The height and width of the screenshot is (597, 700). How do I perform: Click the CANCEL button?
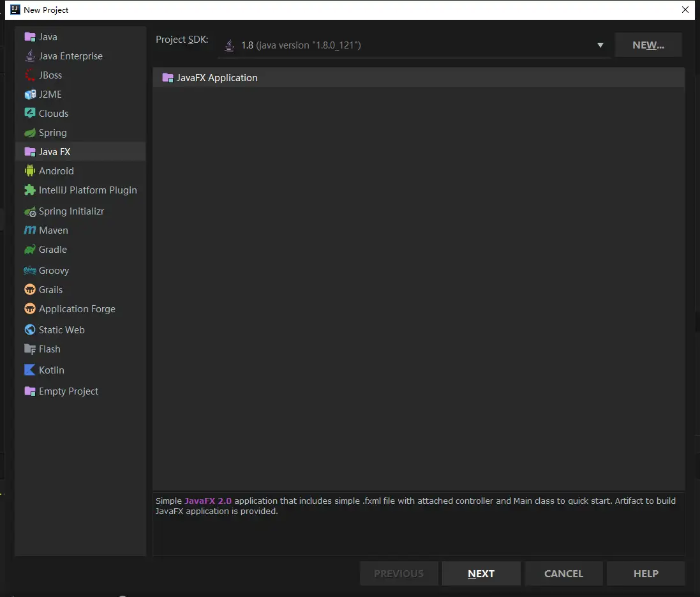point(563,573)
